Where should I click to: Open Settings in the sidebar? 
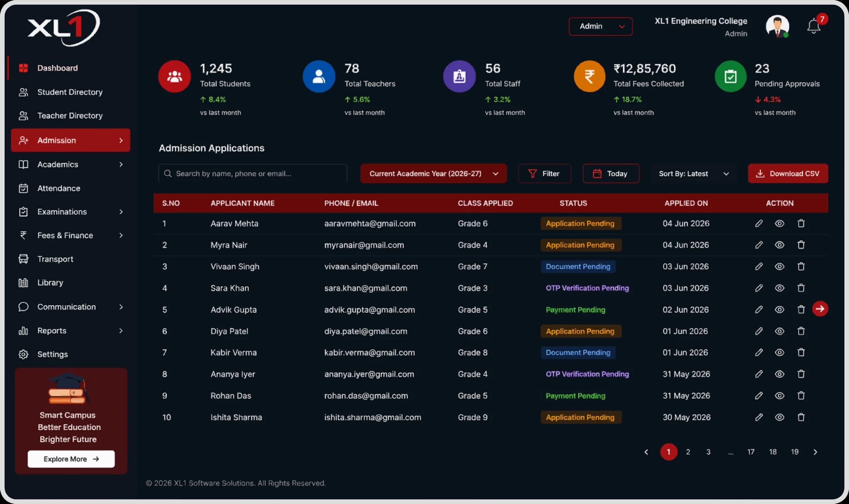[x=71, y=354]
